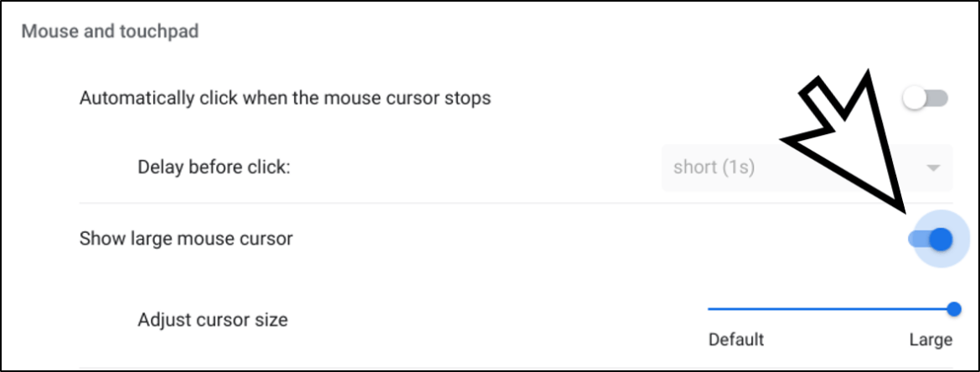
Task: Click the white knob of the auto-click switch
Action: click(915, 99)
